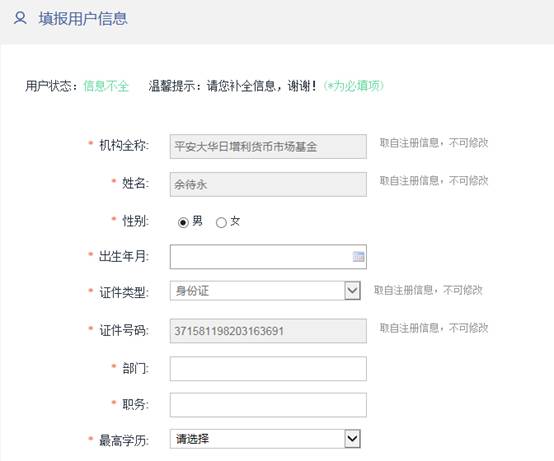Image resolution: width=554 pixels, height=461 pixels.
Task: Click the 信息不全 status text
Action: [106, 86]
